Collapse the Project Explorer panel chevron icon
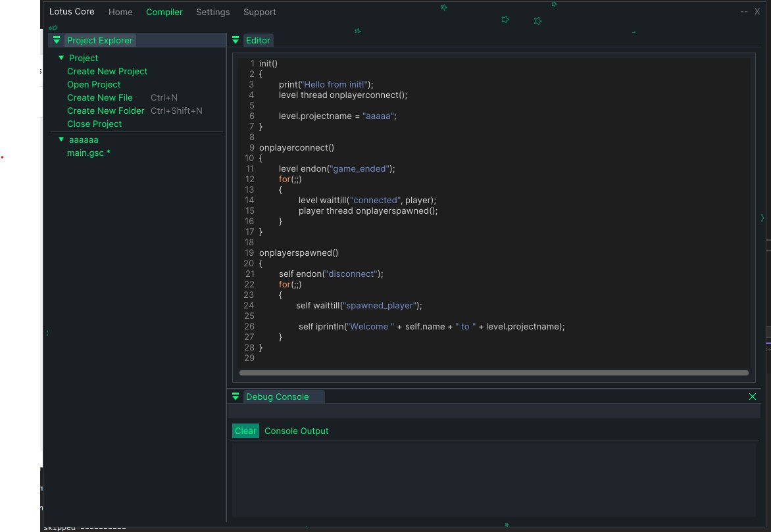Viewport: 771px width, 532px height. click(x=57, y=39)
